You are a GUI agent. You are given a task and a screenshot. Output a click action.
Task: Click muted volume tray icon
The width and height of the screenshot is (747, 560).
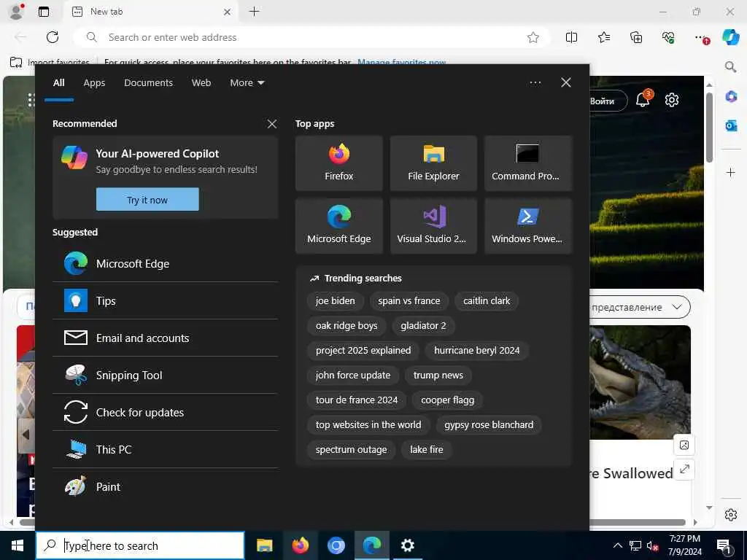tap(652, 545)
